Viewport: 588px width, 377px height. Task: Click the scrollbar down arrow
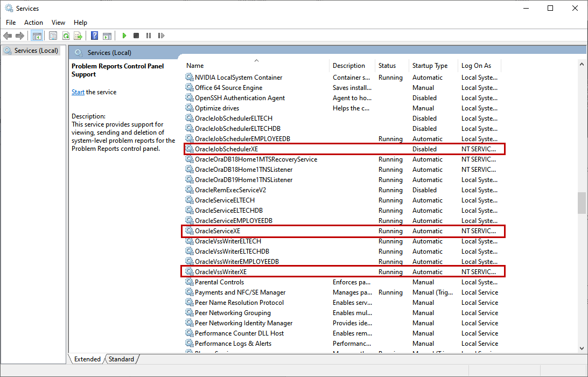(582, 348)
